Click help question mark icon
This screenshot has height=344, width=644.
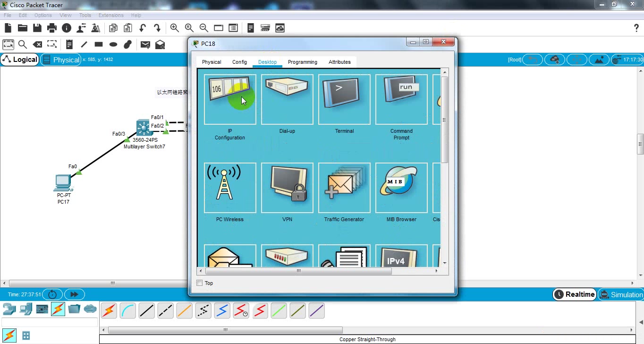point(636,28)
